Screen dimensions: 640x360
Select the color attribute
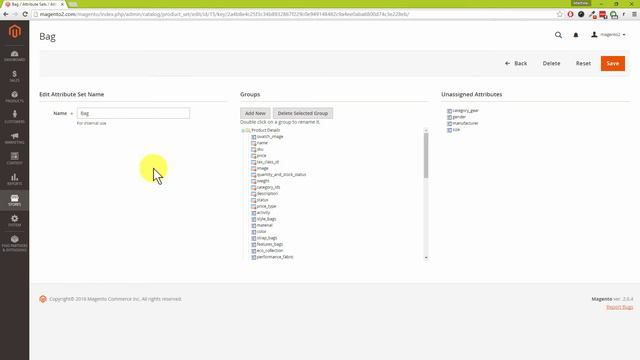pos(261,232)
